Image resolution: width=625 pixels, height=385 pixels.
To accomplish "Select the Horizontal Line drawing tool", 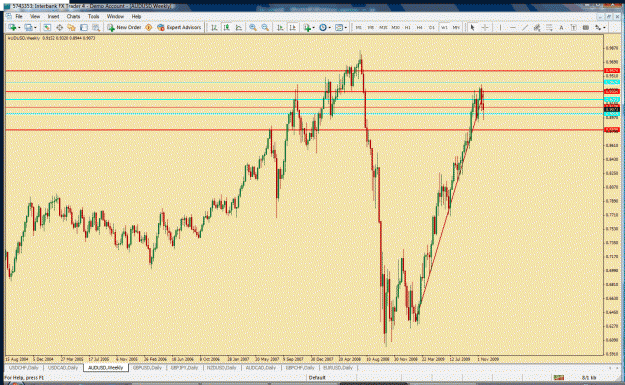I will (513, 28).
